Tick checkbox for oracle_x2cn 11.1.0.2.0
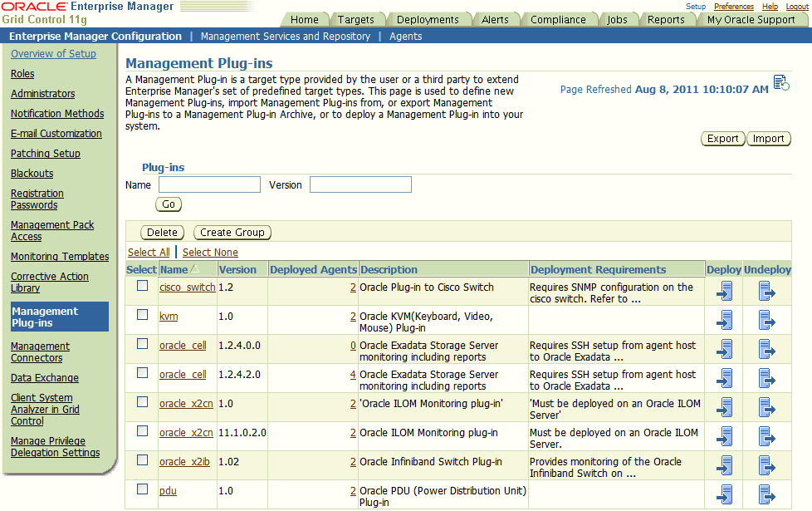 pos(143,430)
